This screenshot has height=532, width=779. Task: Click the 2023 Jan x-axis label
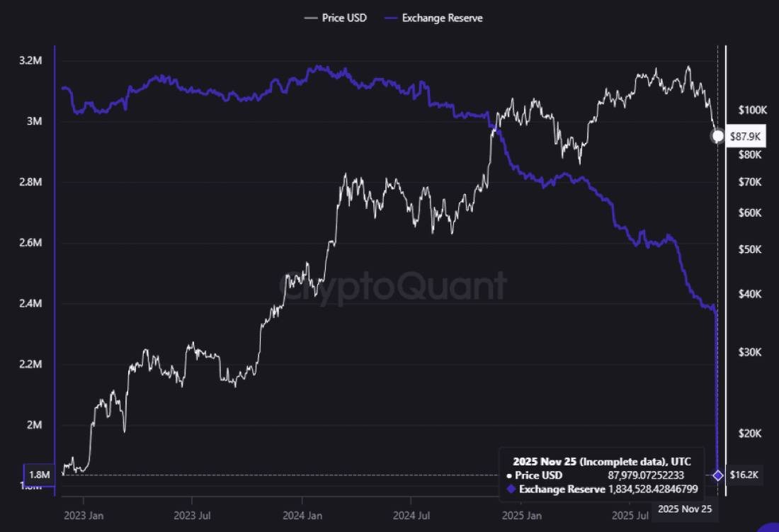coord(84,516)
